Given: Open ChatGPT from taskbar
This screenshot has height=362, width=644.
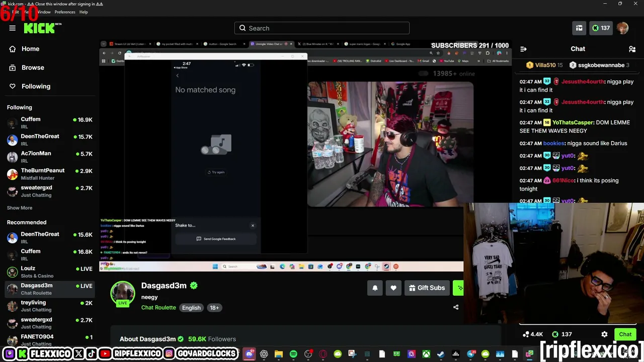Looking at the screenshot, I should [x=264, y=354].
